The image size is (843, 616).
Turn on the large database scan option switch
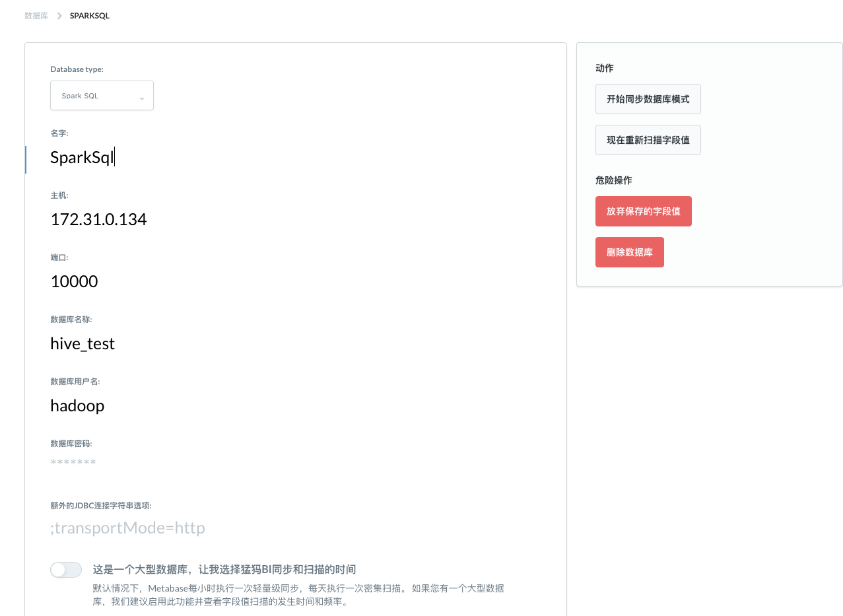pos(65,569)
